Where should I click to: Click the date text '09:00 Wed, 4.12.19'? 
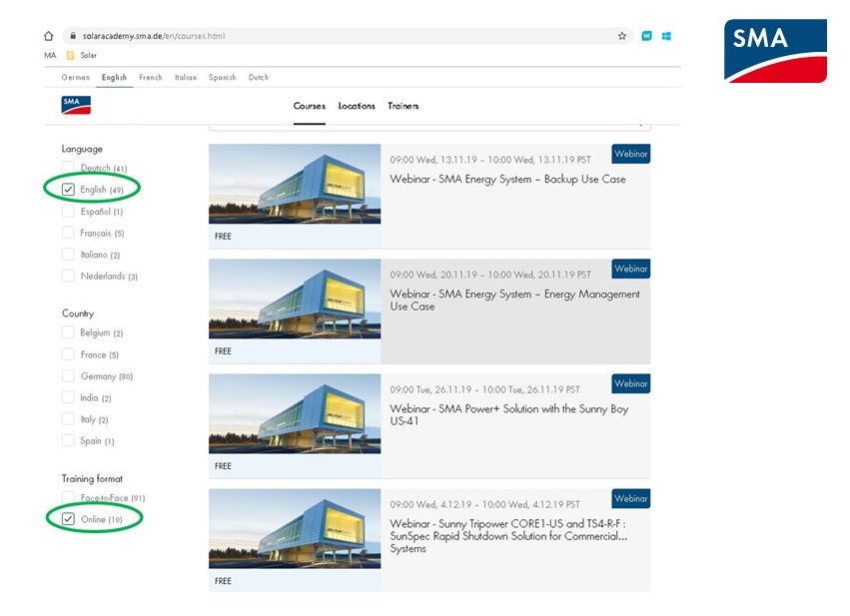click(x=430, y=504)
